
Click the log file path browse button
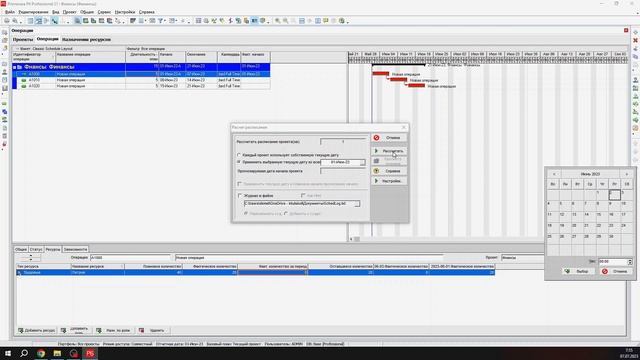[357, 203]
